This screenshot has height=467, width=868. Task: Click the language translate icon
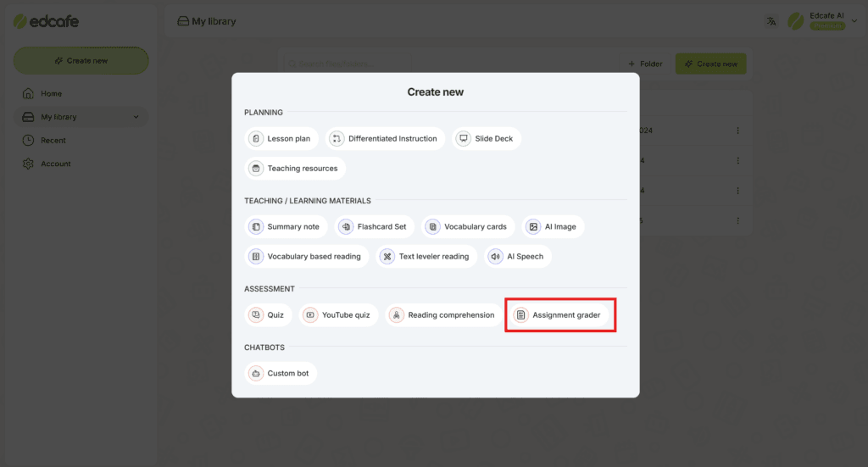tap(771, 21)
